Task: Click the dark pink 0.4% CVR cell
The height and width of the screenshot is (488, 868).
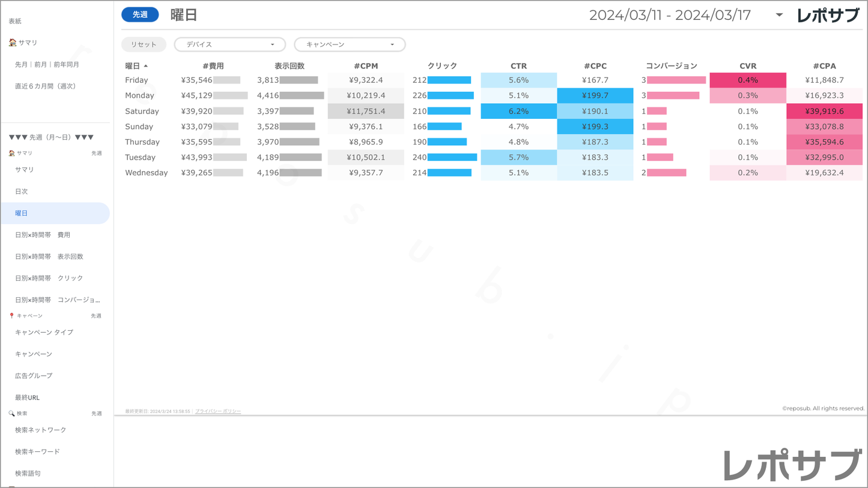Action: (x=747, y=80)
